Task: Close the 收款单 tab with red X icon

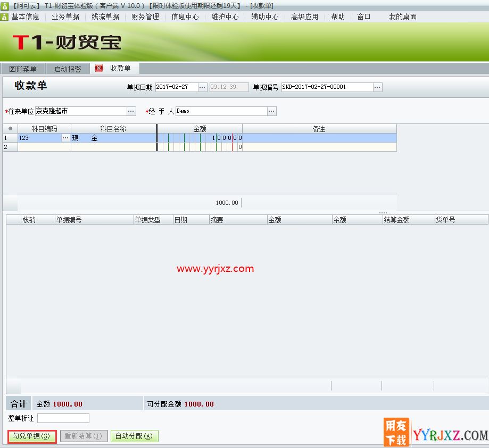Action: (99, 68)
